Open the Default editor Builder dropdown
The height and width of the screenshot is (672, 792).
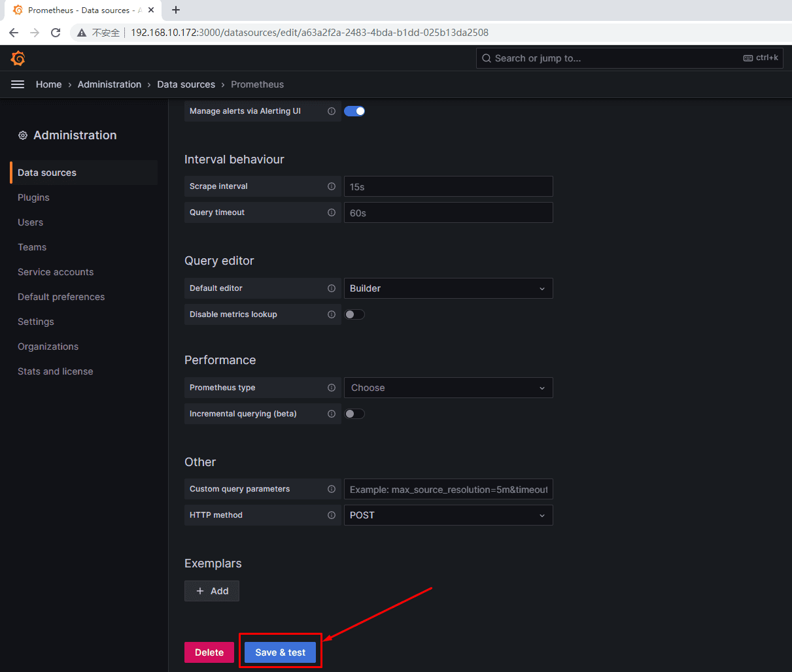pyautogui.click(x=449, y=288)
